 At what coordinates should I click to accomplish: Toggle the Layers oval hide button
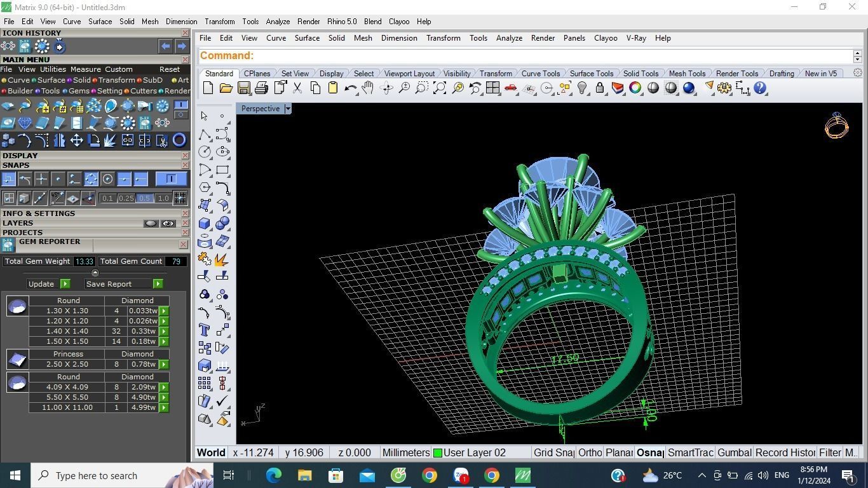(x=151, y=224)
